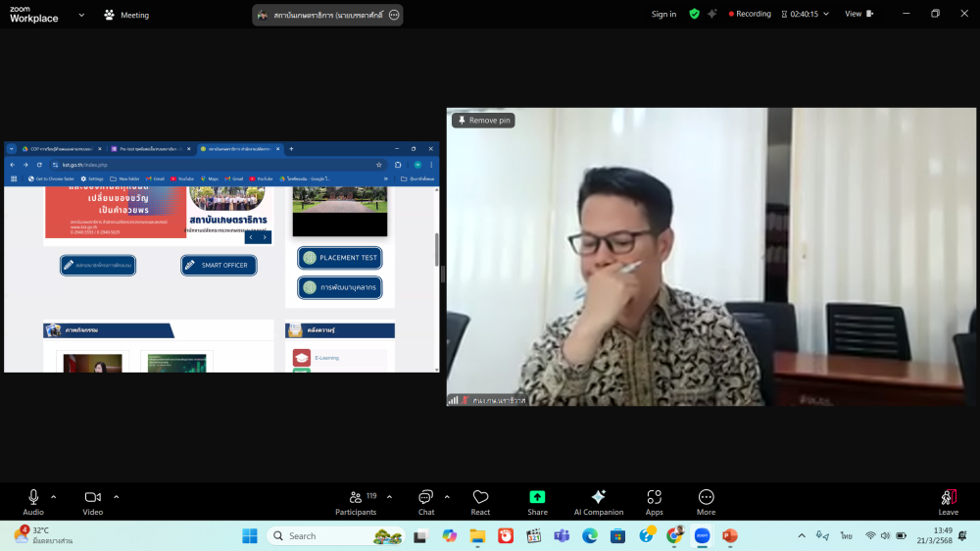Launch the AI Companion
The image size is (980, 551).
coord(598,502)
